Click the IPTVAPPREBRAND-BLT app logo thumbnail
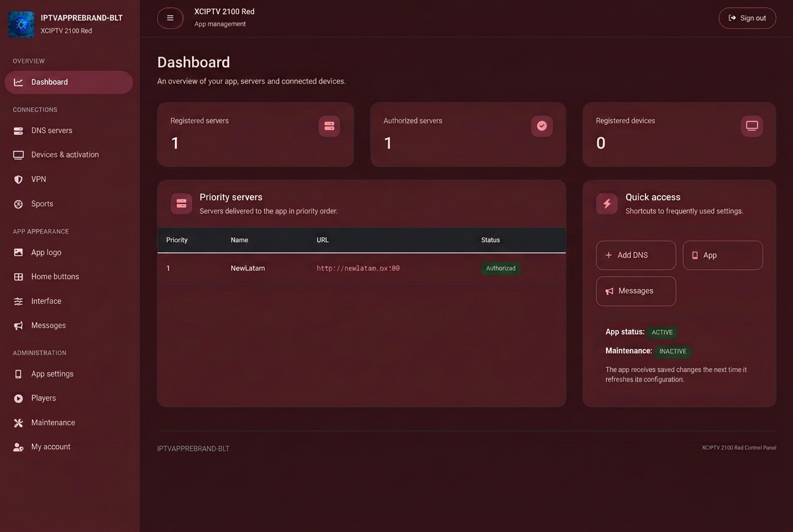Screen dimensions: 793x532 [21, 24]
